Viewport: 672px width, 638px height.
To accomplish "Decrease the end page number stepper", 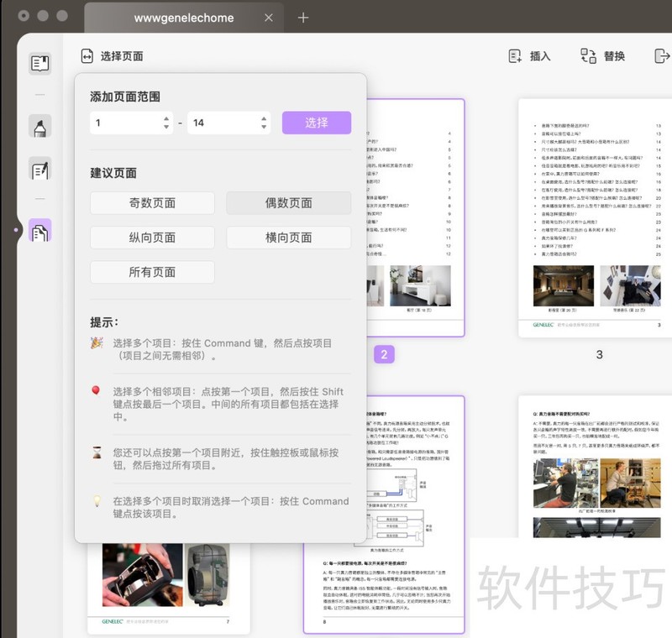I will point(264,128).
